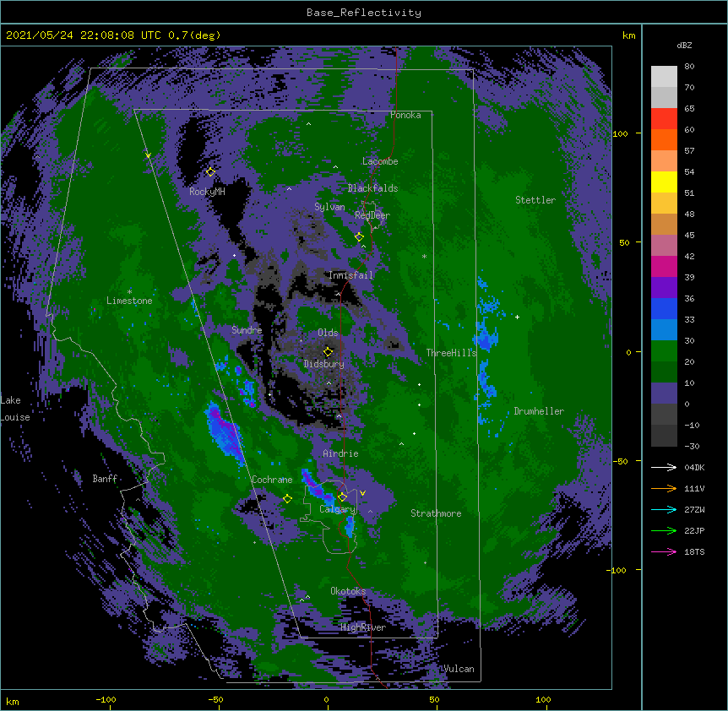Click the Didsbury label
Image resolution: width=728 pixels, height=711 pixels.
[323, 364]
